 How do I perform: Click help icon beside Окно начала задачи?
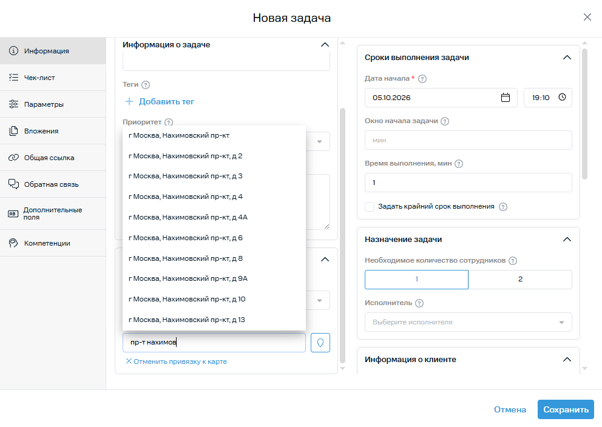pos(445,121)
